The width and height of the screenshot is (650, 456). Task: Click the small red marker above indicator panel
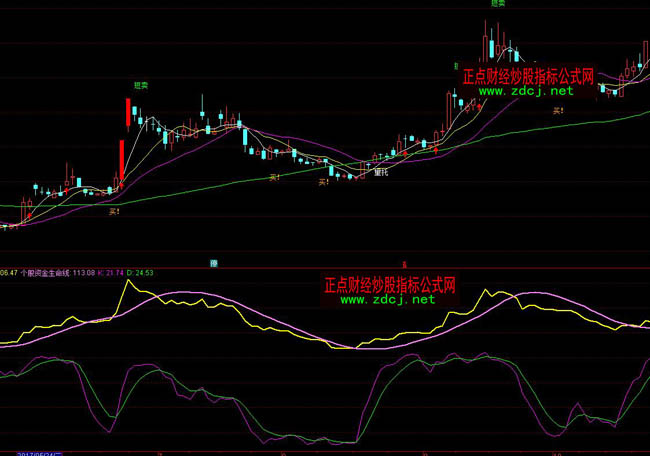click(x=403, y=263)
